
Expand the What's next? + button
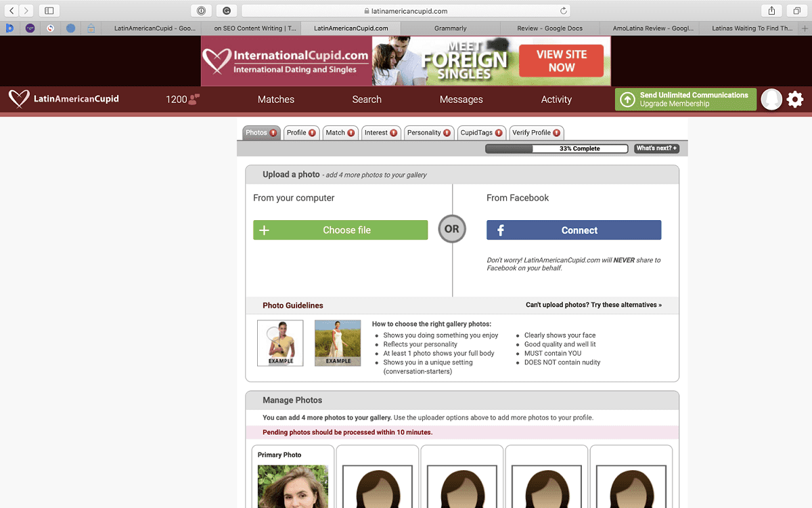tap(656, 148)
